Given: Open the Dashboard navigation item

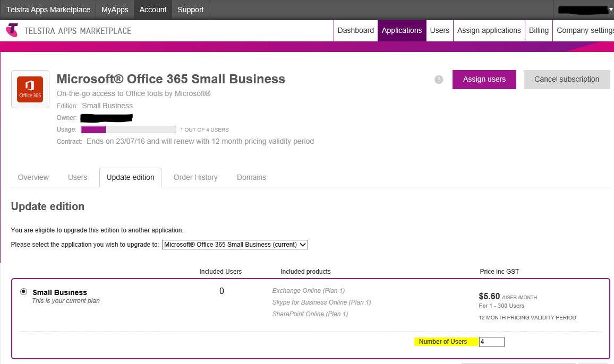Looking at the screenshot, I should tap(355, 30).
